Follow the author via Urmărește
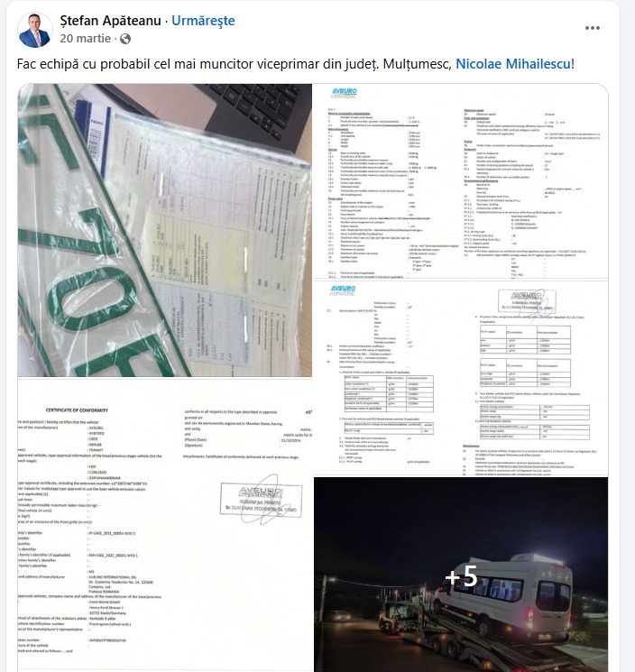Viewport: 635px width, 672px height. pyautogui.click(x=203, y=20)
